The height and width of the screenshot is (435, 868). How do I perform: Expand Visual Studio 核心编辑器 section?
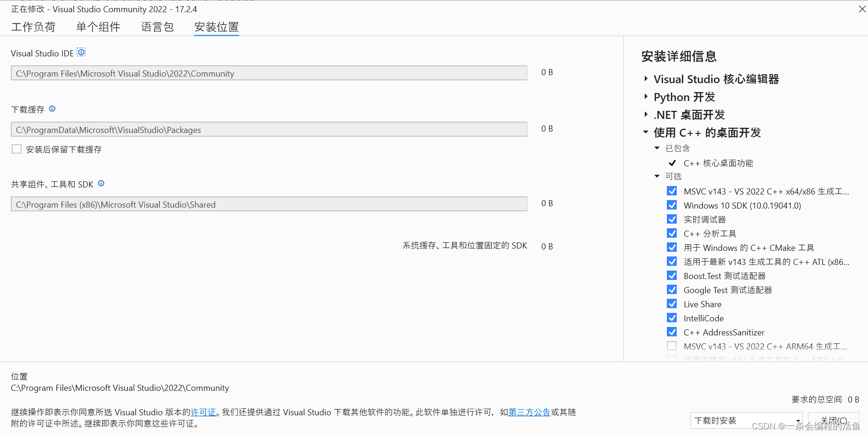pos(646,79)
